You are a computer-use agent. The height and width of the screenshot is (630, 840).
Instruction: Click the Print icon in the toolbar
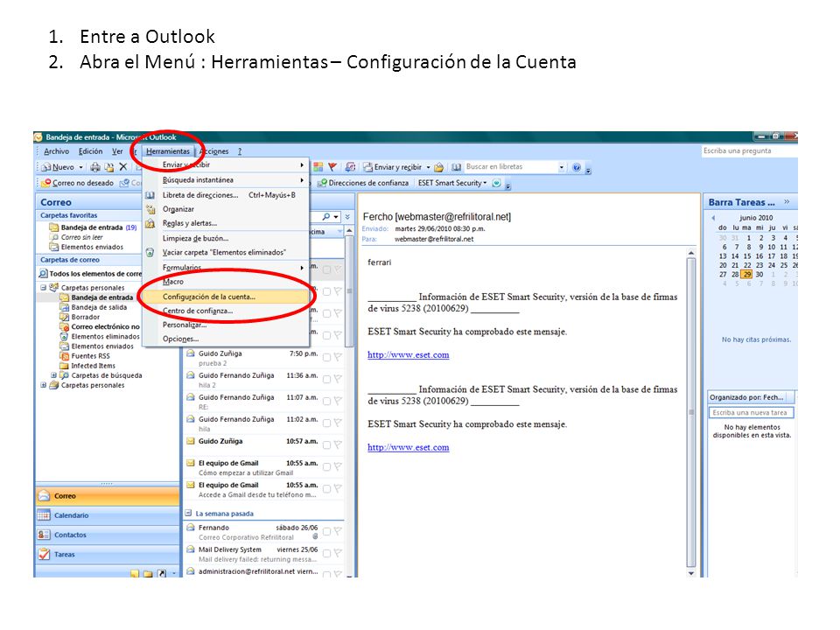pyautogui.click(x=95, y=167)
